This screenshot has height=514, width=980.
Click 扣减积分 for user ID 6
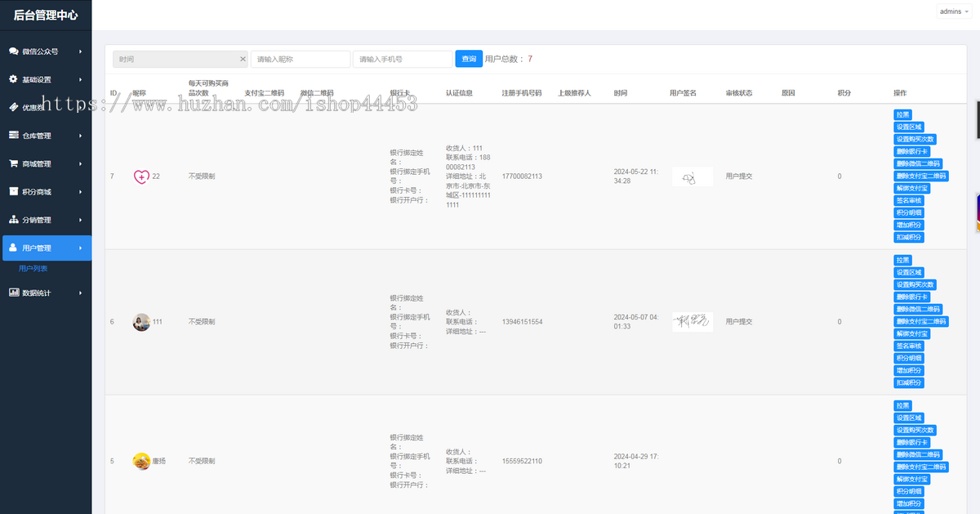coord(909,382)
